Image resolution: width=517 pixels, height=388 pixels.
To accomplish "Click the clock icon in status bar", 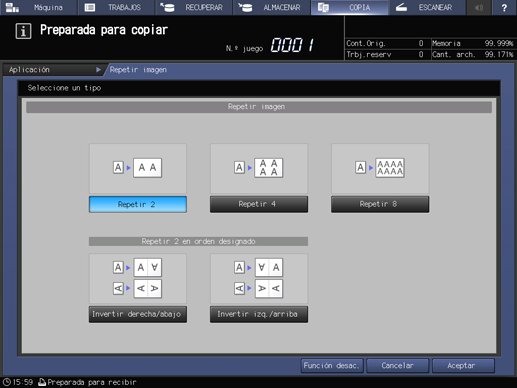I will [x=7, y=382].
